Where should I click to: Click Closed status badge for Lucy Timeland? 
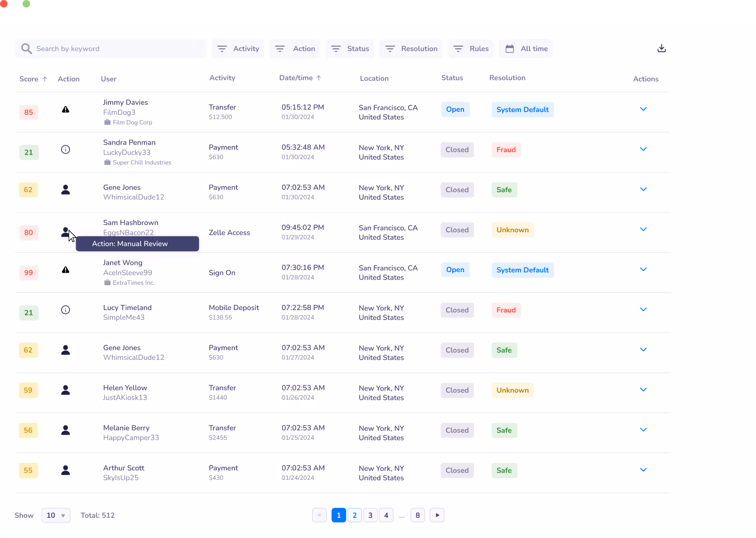[457, 310]
